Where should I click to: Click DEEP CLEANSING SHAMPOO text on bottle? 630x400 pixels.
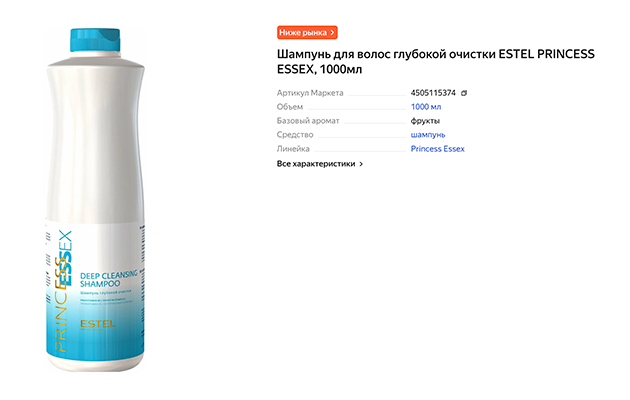[x=108, y=279]
